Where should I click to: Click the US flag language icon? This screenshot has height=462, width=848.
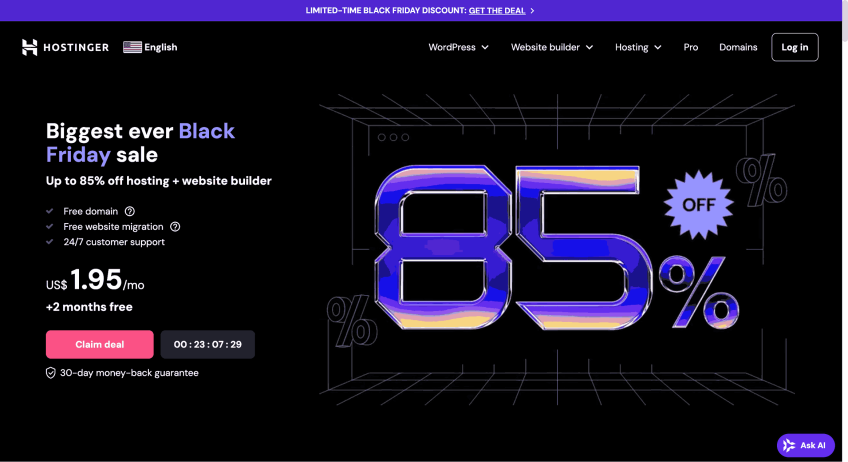click(x=132, y=47)
